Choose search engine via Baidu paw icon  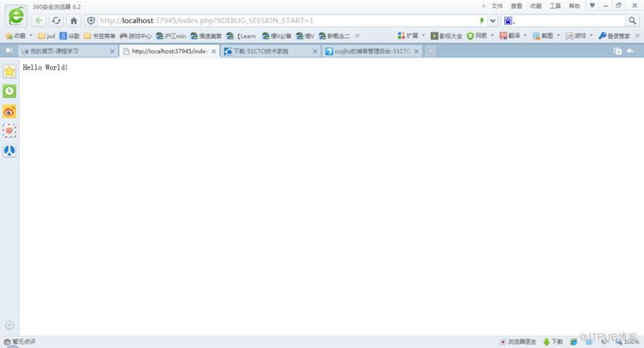pos(509,20)
